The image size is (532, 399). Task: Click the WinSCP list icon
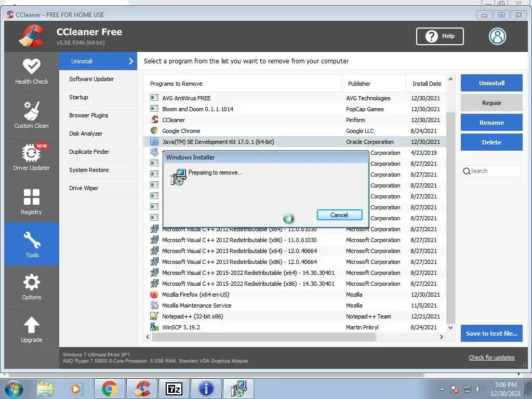click(154, 327)
